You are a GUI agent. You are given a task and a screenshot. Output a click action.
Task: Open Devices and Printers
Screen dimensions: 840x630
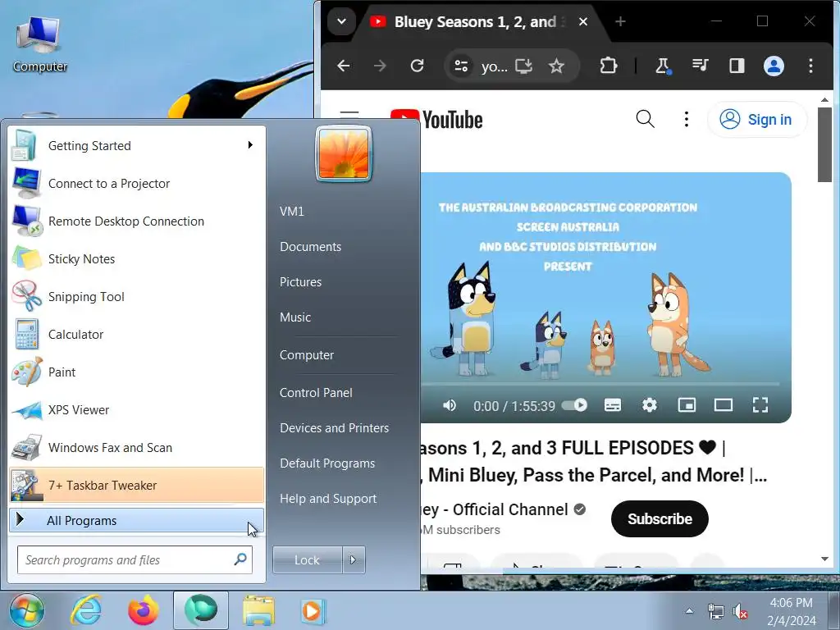pyautogui.click(x=335, y=428)
